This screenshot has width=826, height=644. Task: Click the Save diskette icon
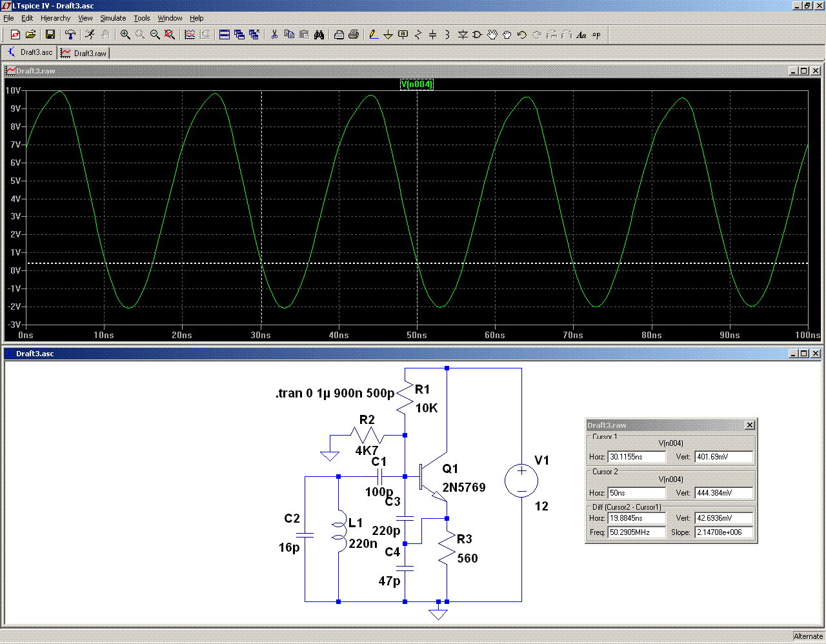[x=50, y=35]
